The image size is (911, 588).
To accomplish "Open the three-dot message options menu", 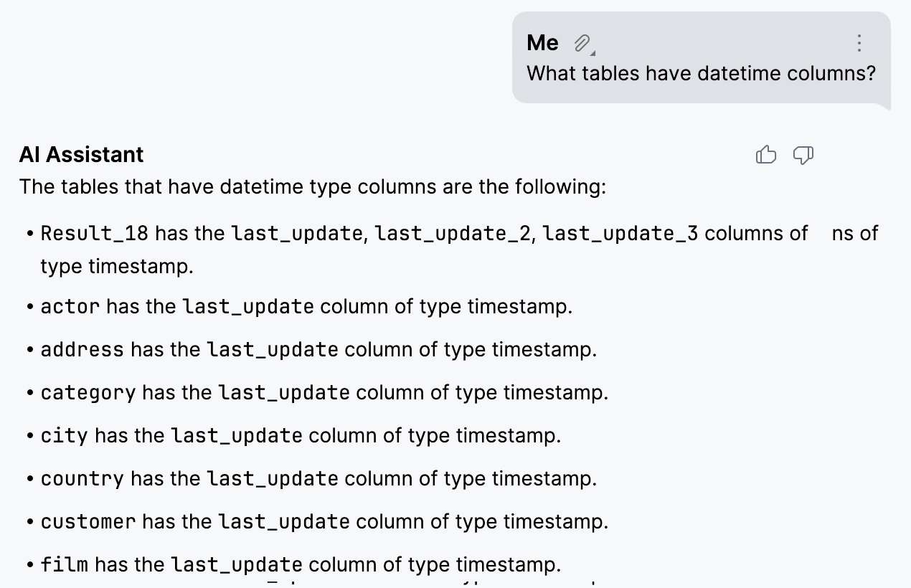I will pos(859,43).
